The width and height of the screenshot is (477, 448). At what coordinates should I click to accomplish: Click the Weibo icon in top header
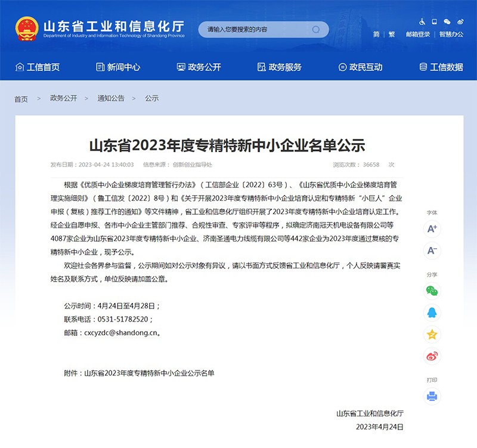(x=460, y=21)
